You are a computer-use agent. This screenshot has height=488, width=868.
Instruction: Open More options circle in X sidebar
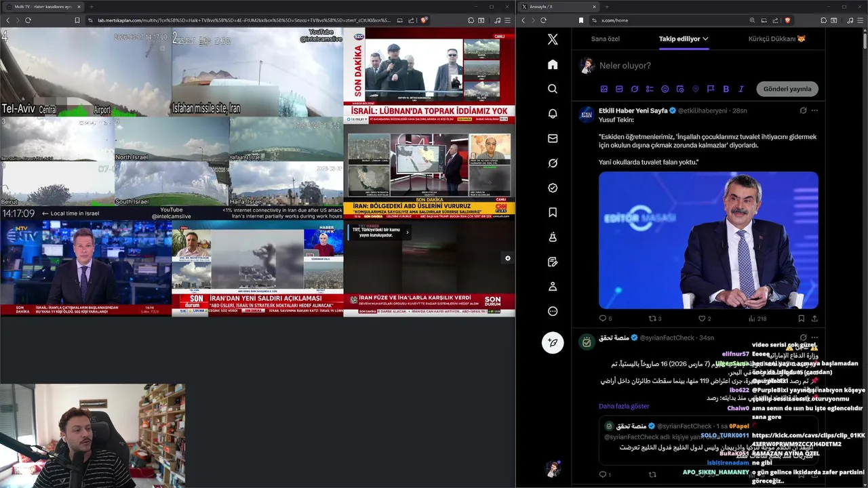[553, 311]
